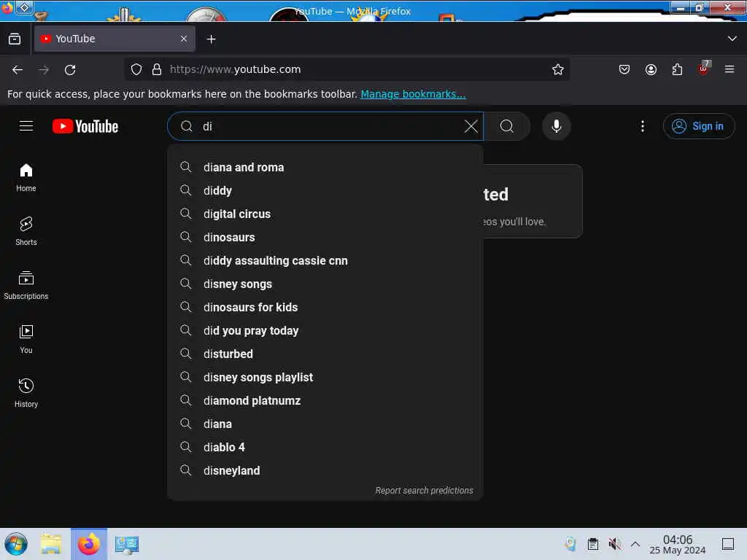Select suggestion 'diana and roma'
747x560 pixels.
[325, 167]
